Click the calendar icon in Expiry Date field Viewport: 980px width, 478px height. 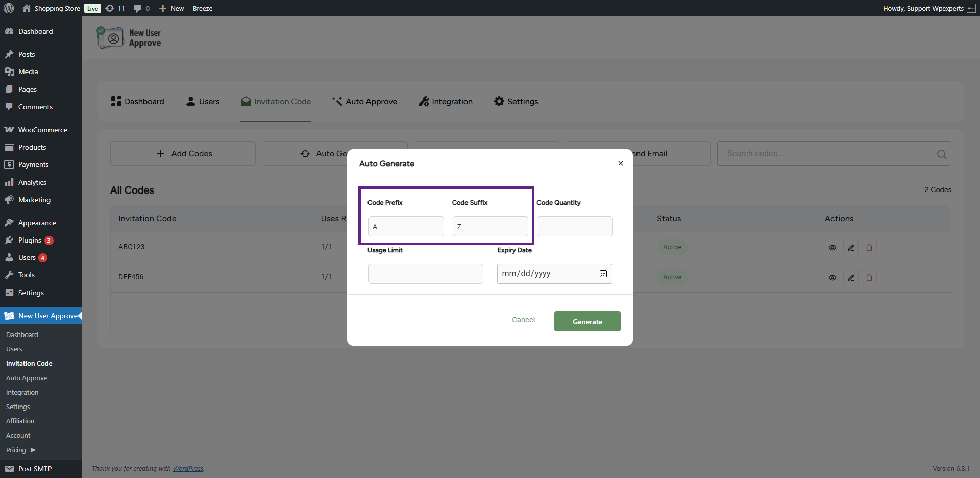point(603,274)
